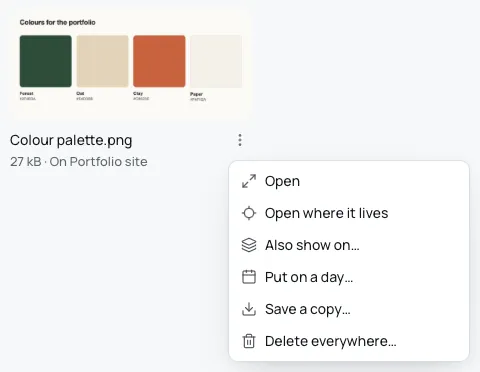
Task: Select 'Delete everywhere…' menu entry
Action: click(349, 341)
